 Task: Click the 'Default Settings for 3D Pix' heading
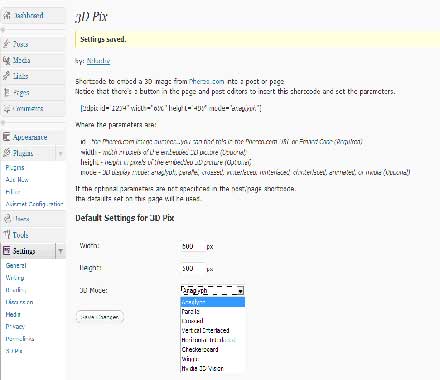click(x=125, y=218)
